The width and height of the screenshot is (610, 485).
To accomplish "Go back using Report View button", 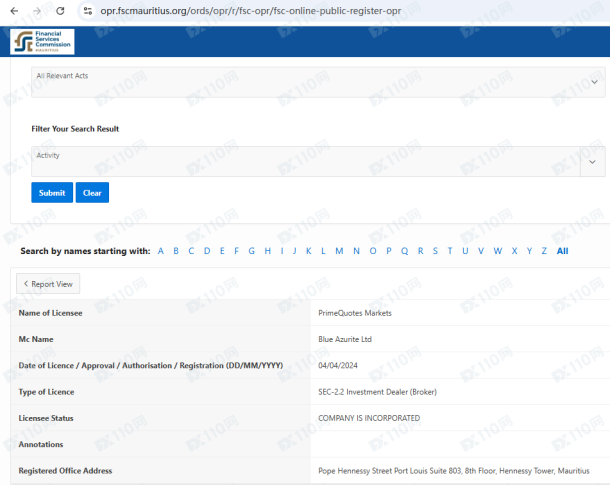I will click(48, 284).
